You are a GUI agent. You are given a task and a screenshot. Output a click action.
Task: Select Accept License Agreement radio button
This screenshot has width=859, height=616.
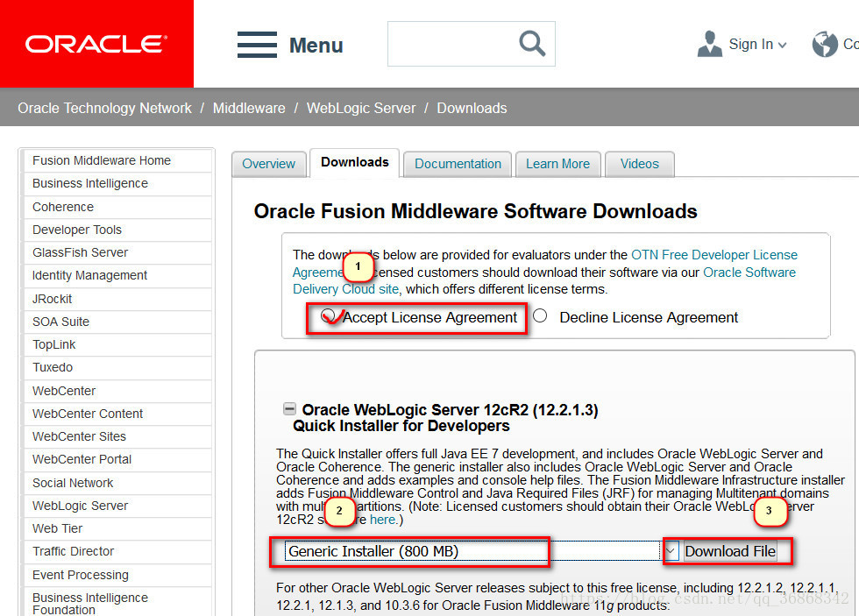(x=328, y=316)
